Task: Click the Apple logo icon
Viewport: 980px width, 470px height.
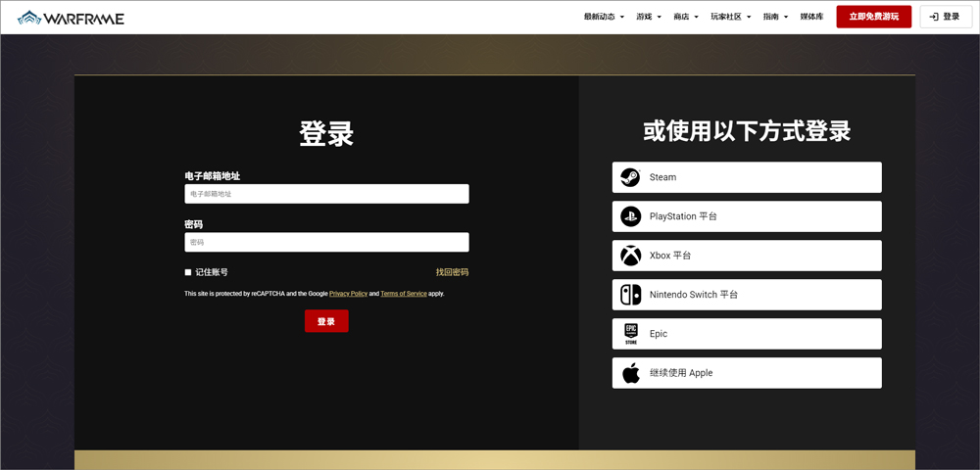Action: (630, 373)
